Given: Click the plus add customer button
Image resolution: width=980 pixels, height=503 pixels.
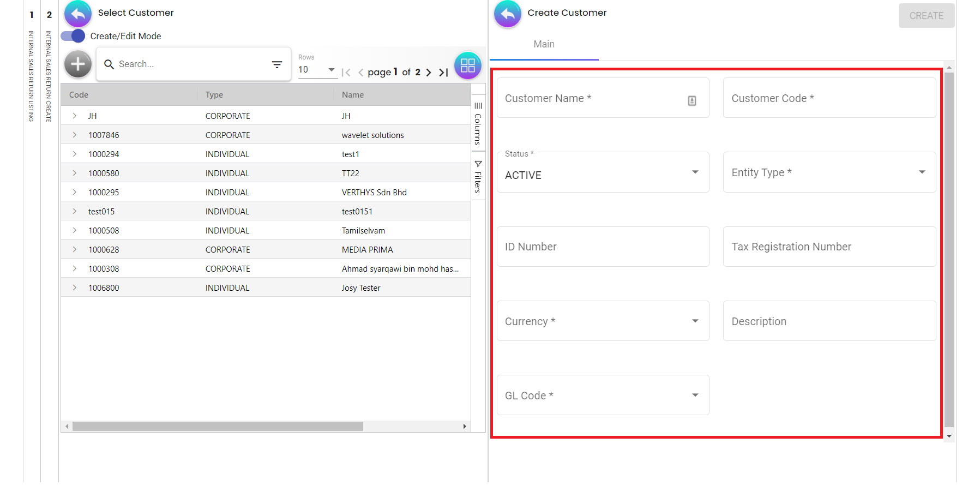Looking at the screenshot, I should click(78, 64).
